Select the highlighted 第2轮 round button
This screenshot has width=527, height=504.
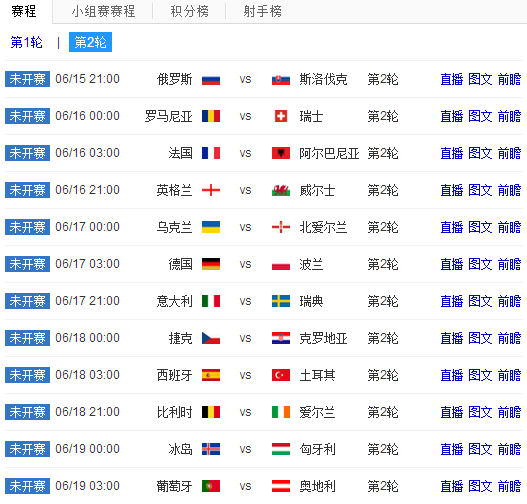(90, 42)
